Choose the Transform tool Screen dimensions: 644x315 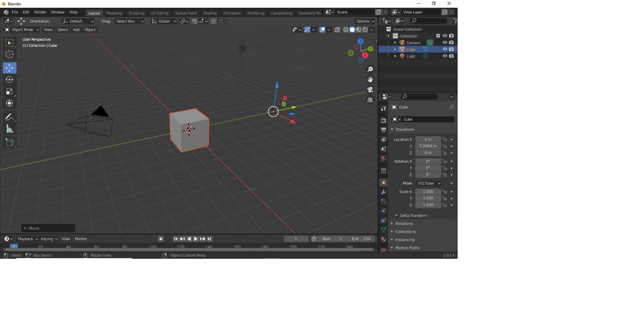point(9,103)
